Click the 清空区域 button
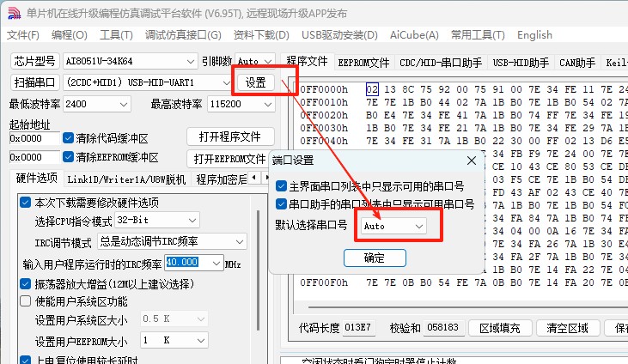628x364 pixels. [x=568, y=328]
